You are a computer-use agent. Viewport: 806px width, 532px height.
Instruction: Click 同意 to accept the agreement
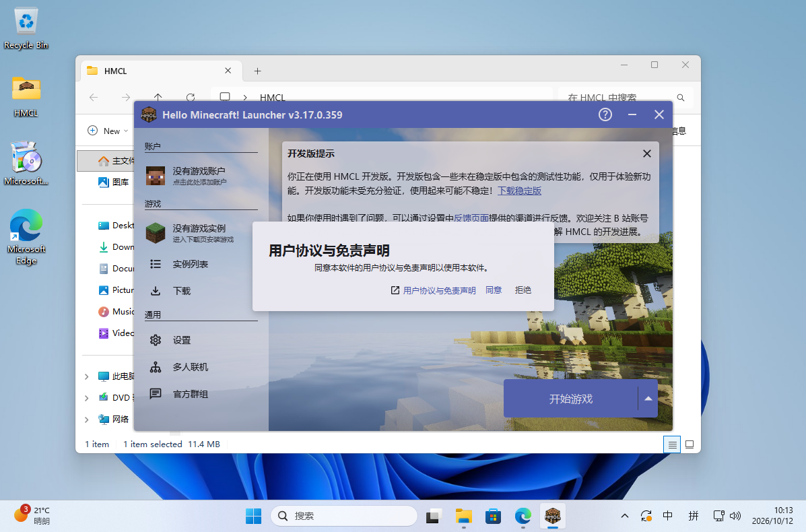pyautogui.click(x=494, y=290)
